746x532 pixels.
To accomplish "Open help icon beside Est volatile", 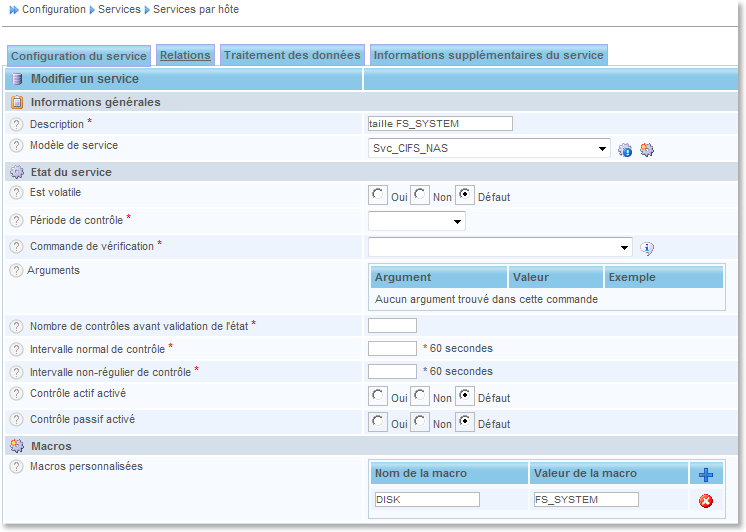I will pyautogui.click(x=16, y=193).
